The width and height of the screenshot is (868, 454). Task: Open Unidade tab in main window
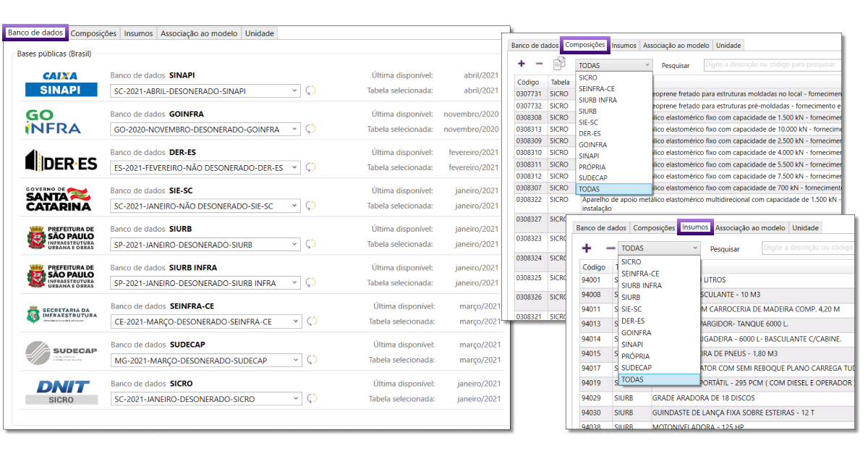[259, 33]
